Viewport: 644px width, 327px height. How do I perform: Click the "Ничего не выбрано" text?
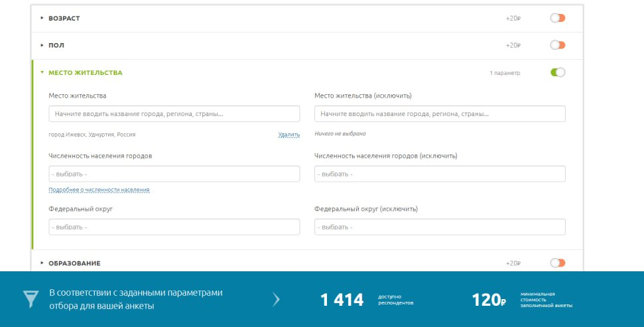pos(340,133)
